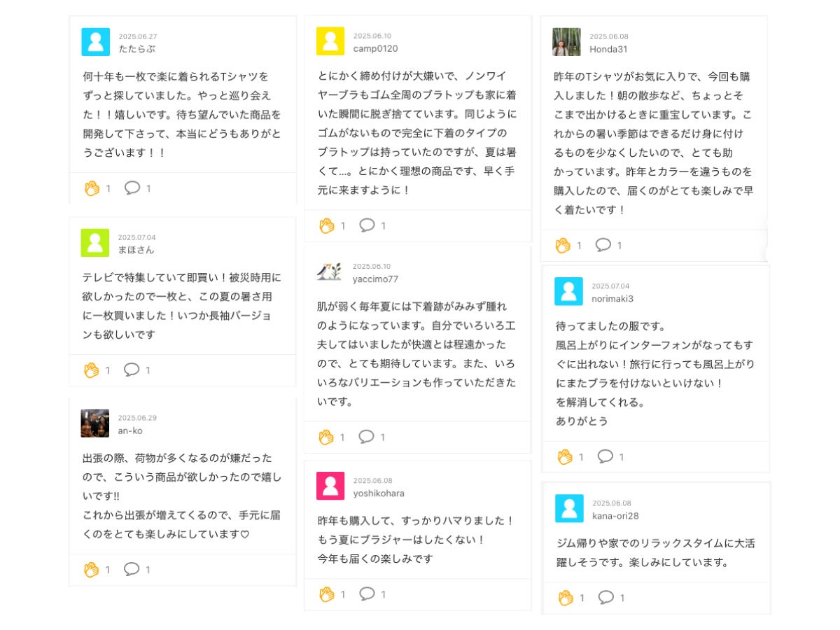Viewport: 840px width, 630px height.
Task: Open comments on kana-ori28's review
Action: 606,597
